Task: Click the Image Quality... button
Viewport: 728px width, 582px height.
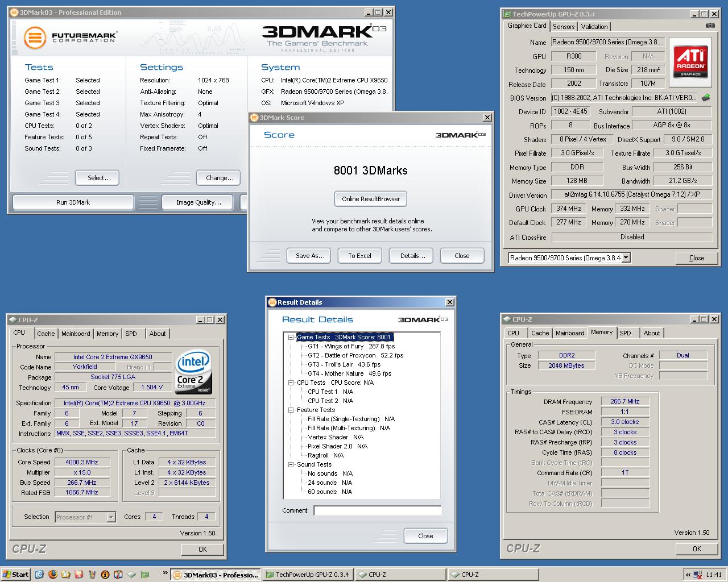Action: tap(198, 202)
